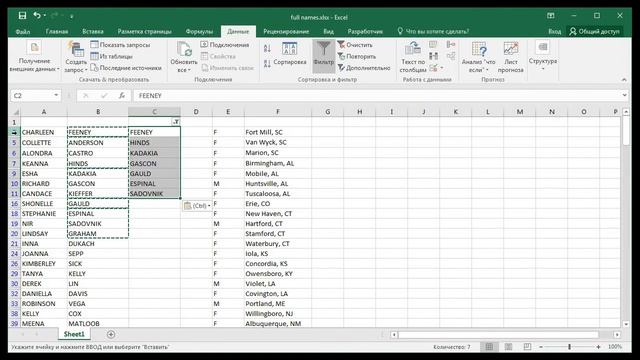This screenshot has height=360, width=640.
Task: Open the Create Query icon
Action: pyautogui.click(x=76, y=49)
